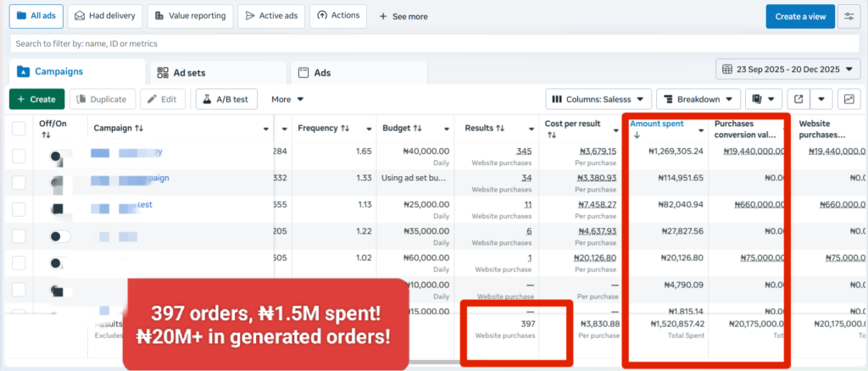Image resolution: width=868 pixels, height=371 pixels.
Task: Click the charts graph icon button
Action: [x=847, y=99]
